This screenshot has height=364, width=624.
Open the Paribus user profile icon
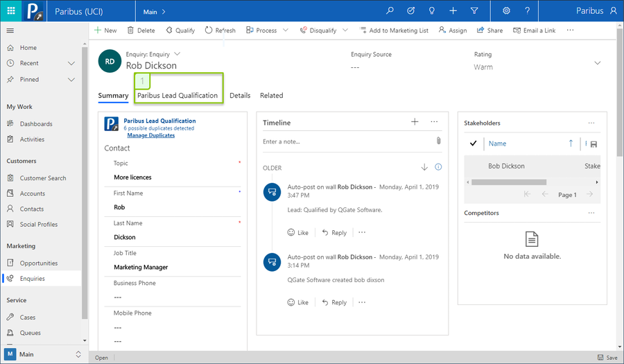pyautogui.click(x=614, y=10)
